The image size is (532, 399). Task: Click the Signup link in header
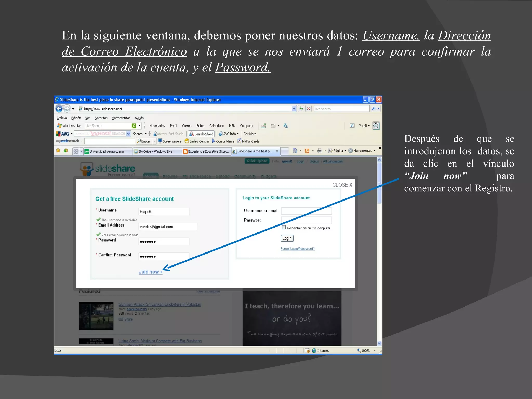(314, 161)
